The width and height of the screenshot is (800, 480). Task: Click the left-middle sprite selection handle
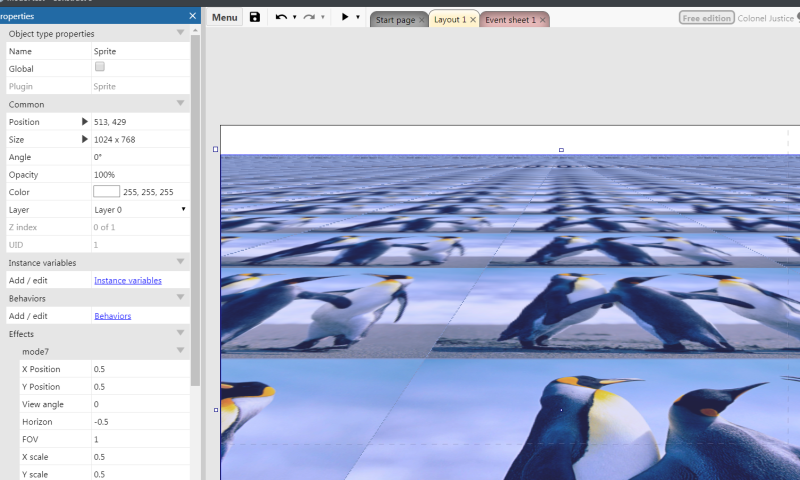coord(216,410)
